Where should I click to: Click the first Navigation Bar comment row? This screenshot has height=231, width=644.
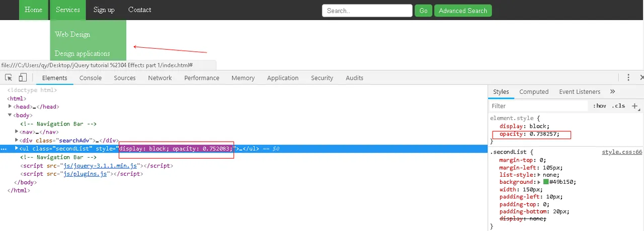click(x=58, y=124)
